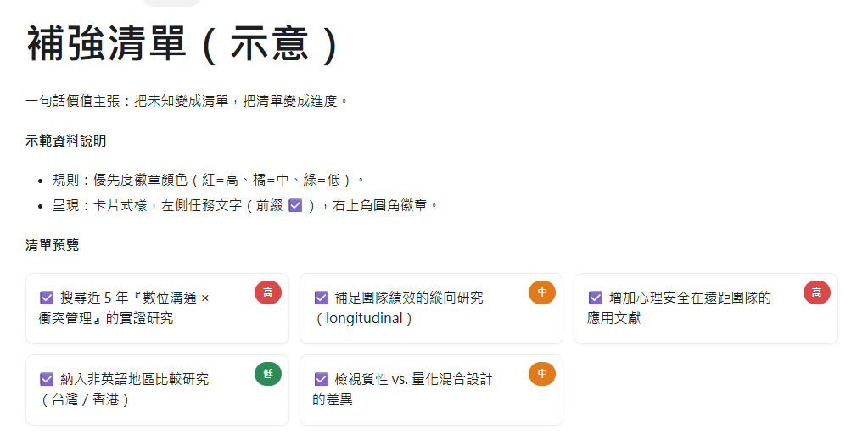Toggle checkbox for 搜尋近 5 年 task

(x=47, y=298)
